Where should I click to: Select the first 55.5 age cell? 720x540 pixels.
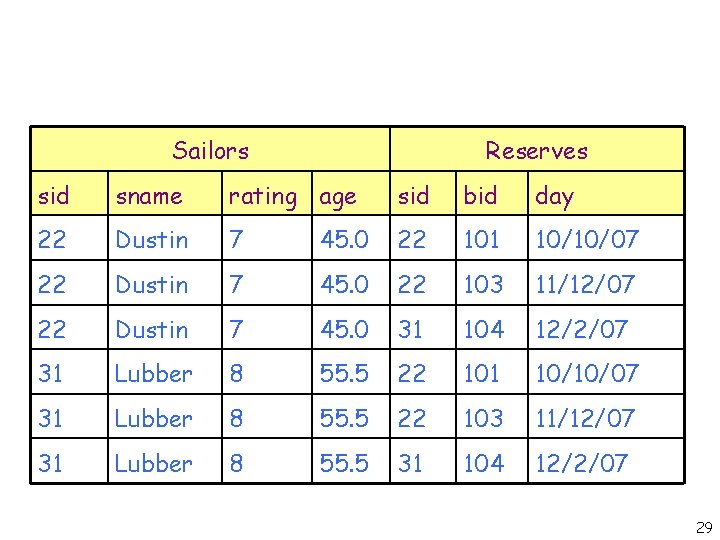(x=345, y=374)
